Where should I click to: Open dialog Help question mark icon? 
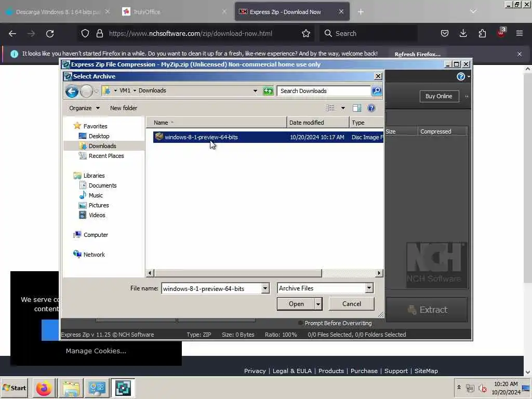[371, 108]
